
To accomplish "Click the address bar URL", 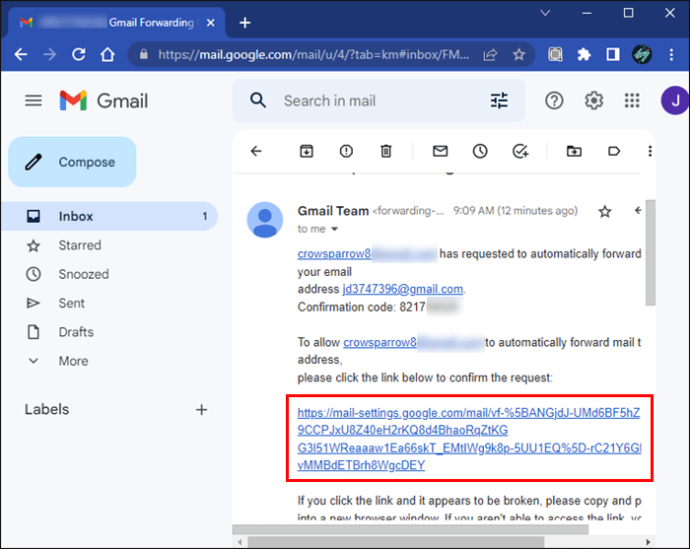I will (x=313, y=55).
